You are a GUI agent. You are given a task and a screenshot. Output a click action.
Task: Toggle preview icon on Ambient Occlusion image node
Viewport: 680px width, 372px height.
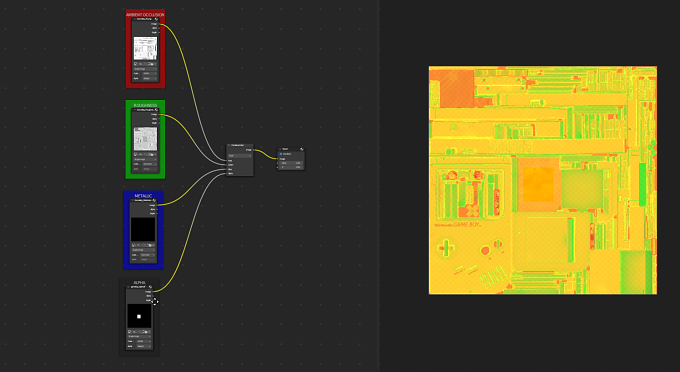tap(156, 19)
